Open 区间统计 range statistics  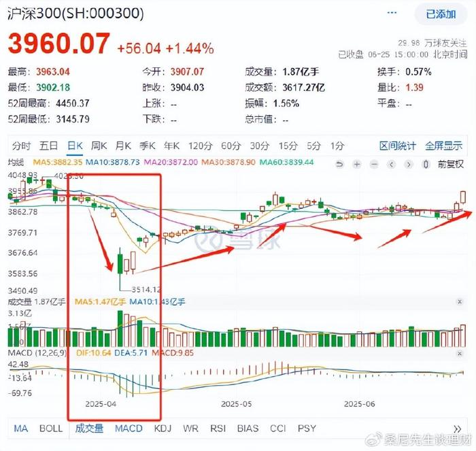click(398, 146)
